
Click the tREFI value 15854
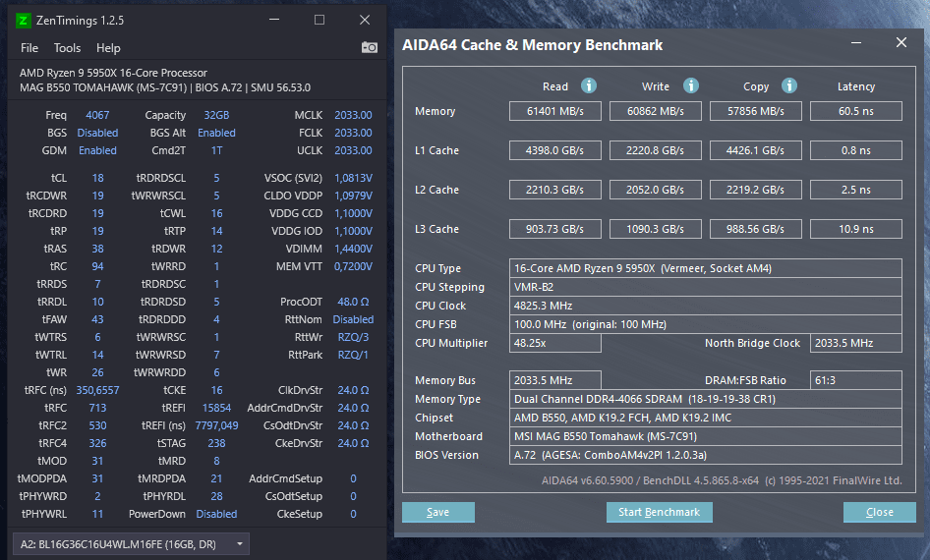point(216,408)
